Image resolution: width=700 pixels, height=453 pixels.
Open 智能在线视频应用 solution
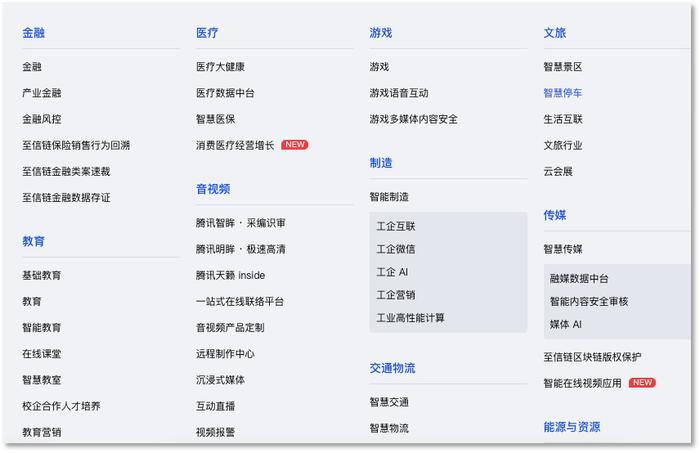coord(583,383)
